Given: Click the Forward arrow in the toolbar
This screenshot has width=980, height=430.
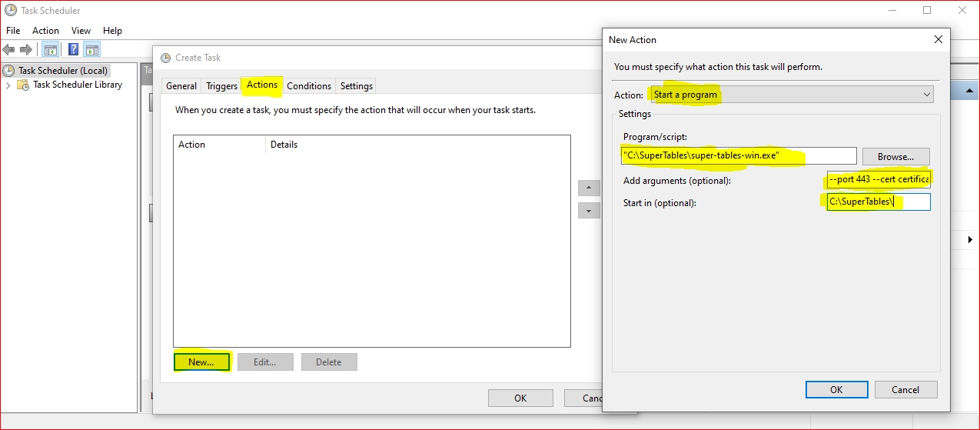Looking at the screenshot, I should pyautogui.click(x=26, y=50).
